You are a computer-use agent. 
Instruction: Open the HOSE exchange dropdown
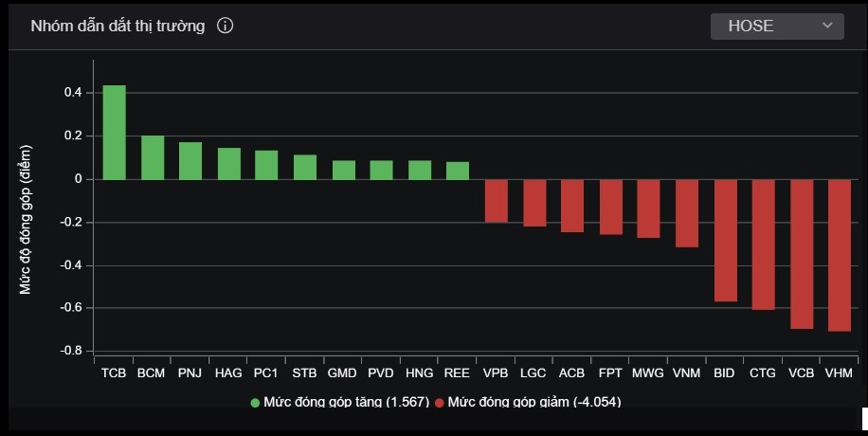tap(777, 26)
